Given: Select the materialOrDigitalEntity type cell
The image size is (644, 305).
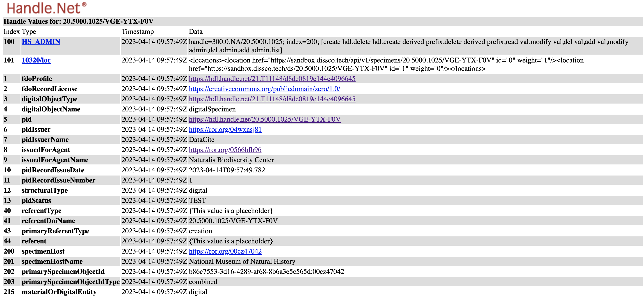Looking at the screenshot, I should tap(71, 292).
